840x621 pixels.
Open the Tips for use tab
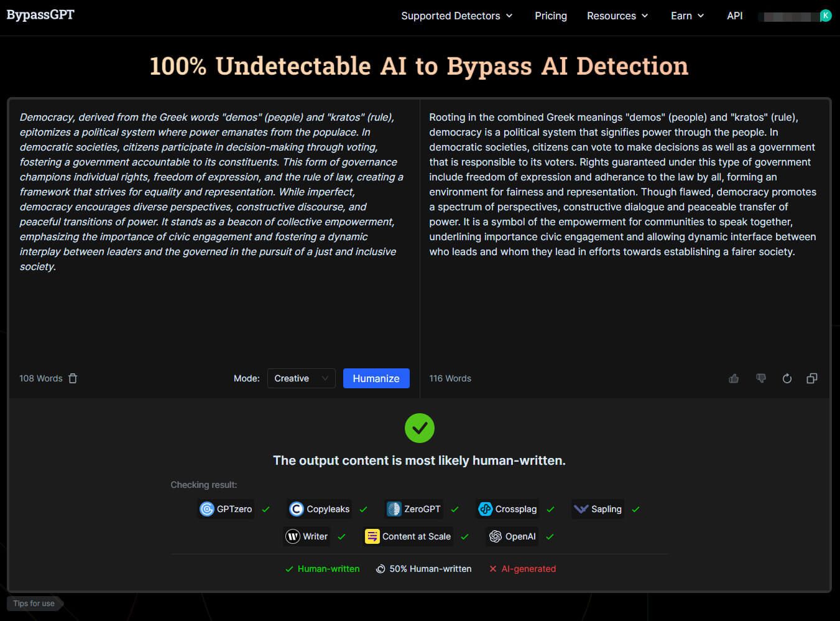click(x=34, y=603)
